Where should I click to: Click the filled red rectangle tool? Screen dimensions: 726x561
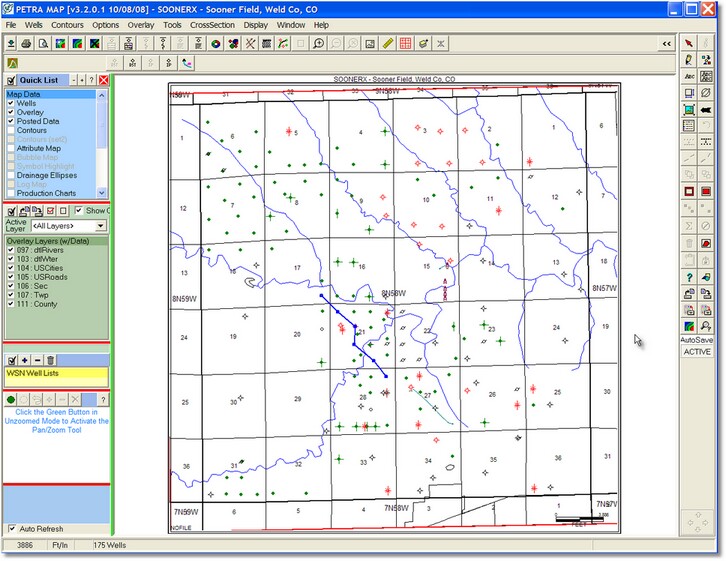click(706, 191)
